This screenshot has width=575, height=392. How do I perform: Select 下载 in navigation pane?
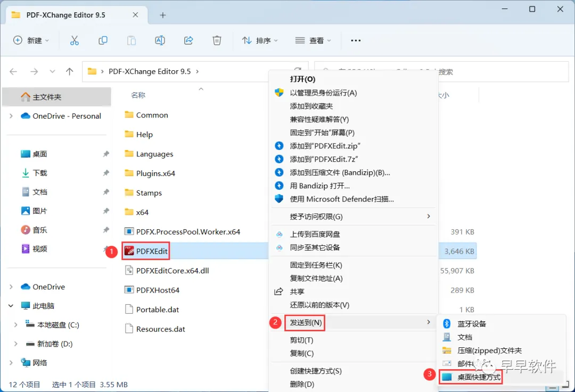click(39, 173)
